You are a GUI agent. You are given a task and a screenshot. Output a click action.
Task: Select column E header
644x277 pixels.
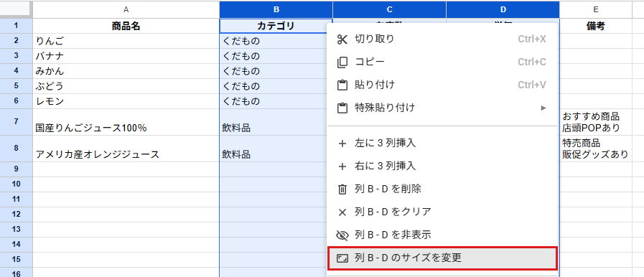click(595, 9)
